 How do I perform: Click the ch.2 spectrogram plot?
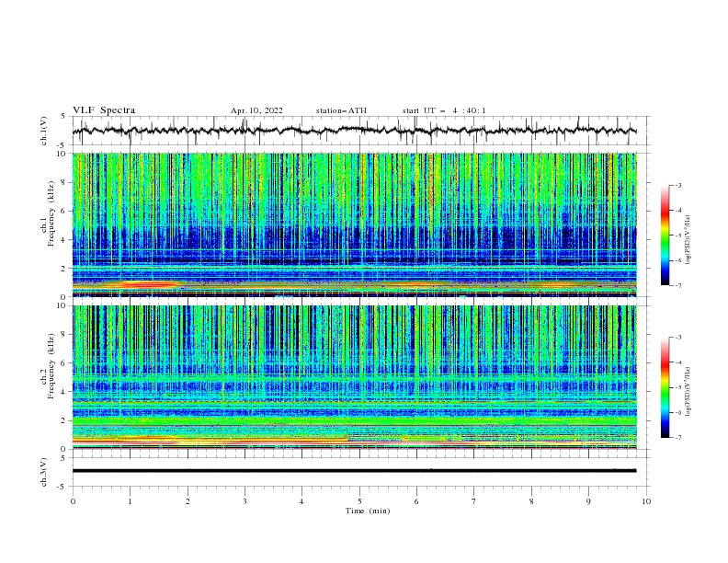[354, 377]
